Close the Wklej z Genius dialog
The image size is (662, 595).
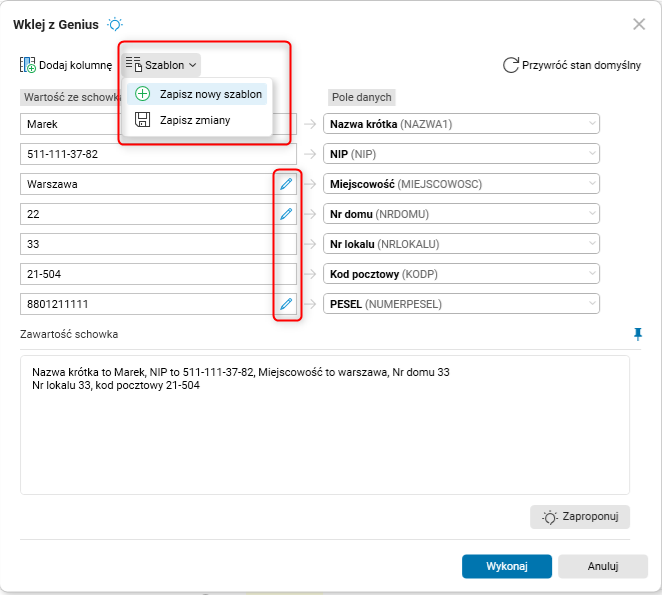coord(639,24)
